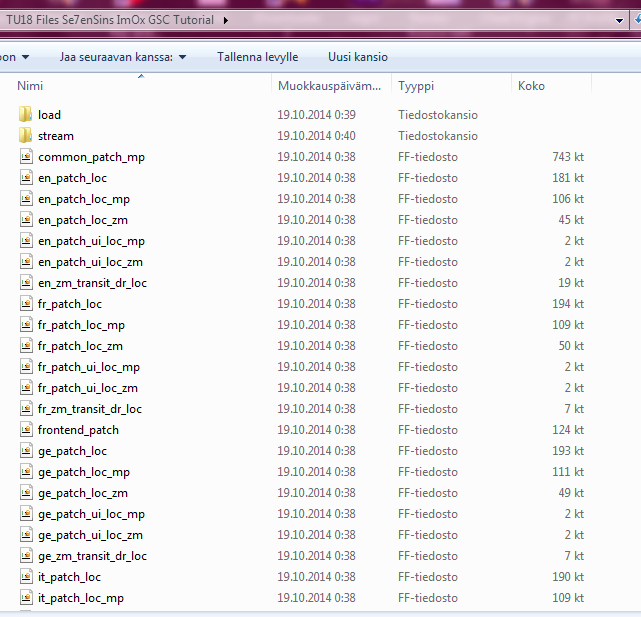Image resolution: width=641 pixels, height=617 pixels.
Task: Click the Tiedostokansio type of load folder
Action: 438,114
